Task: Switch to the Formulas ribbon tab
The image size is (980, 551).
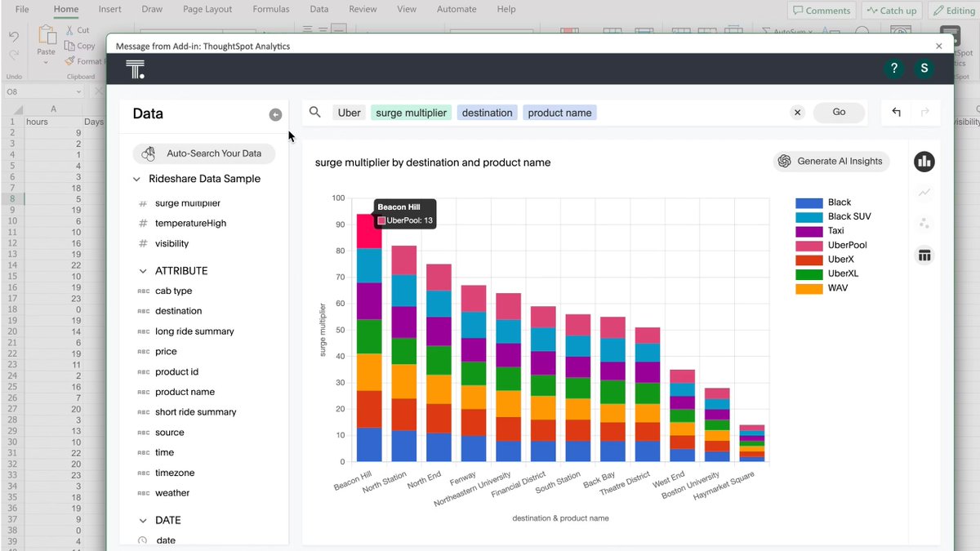Action: pyautogui.click(x=270, y=10)
